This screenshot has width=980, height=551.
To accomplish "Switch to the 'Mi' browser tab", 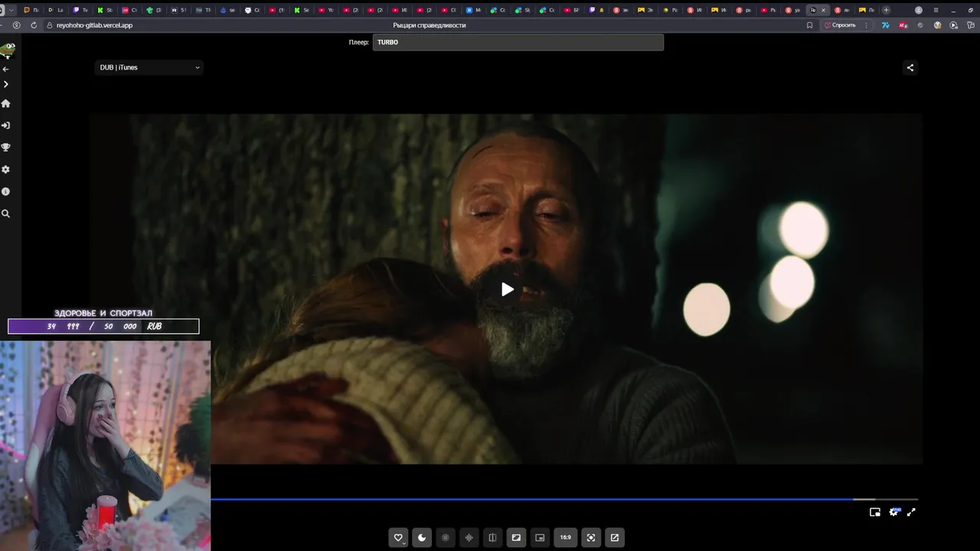I will [472, 10].
